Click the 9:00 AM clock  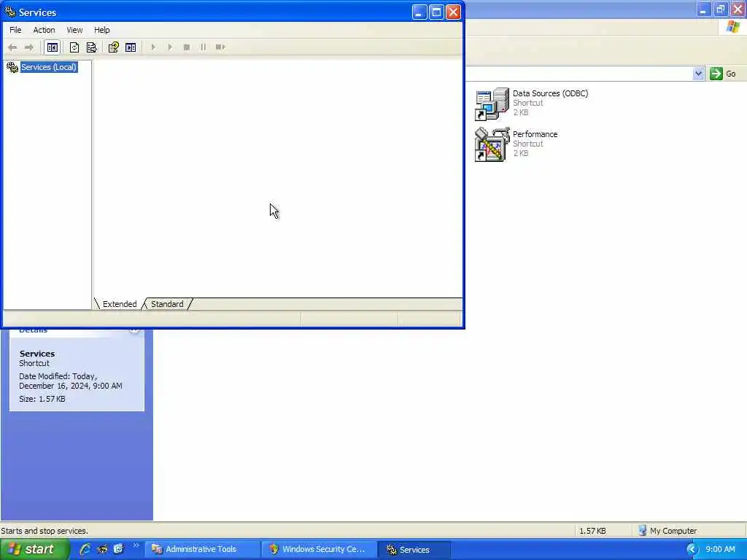tap(720, 549)
